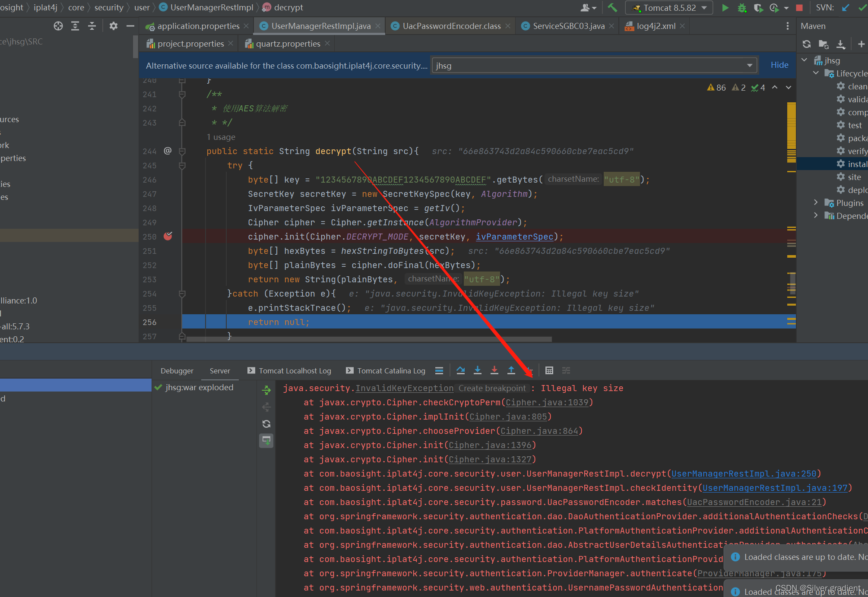The image size is (868, 597).
Task: Open Cipher.java:1039 stack trace link
Action: coord(547,402)
